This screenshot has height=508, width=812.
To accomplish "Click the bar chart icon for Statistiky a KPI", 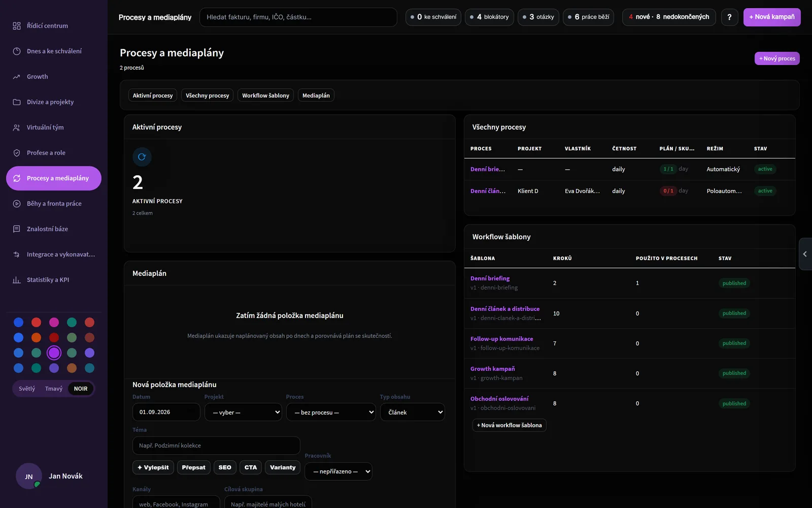I will 17,280.
